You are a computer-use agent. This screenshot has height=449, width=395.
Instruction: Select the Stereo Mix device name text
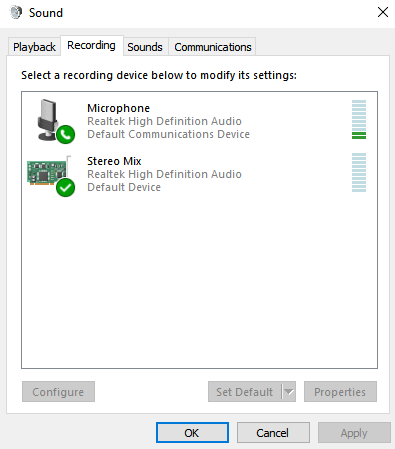[x=114, y=161]
